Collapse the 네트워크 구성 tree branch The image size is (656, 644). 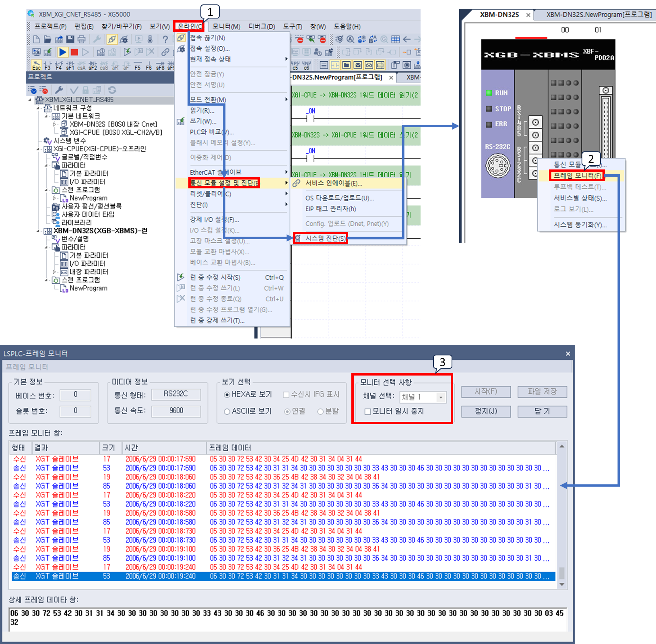pos(37,107)
